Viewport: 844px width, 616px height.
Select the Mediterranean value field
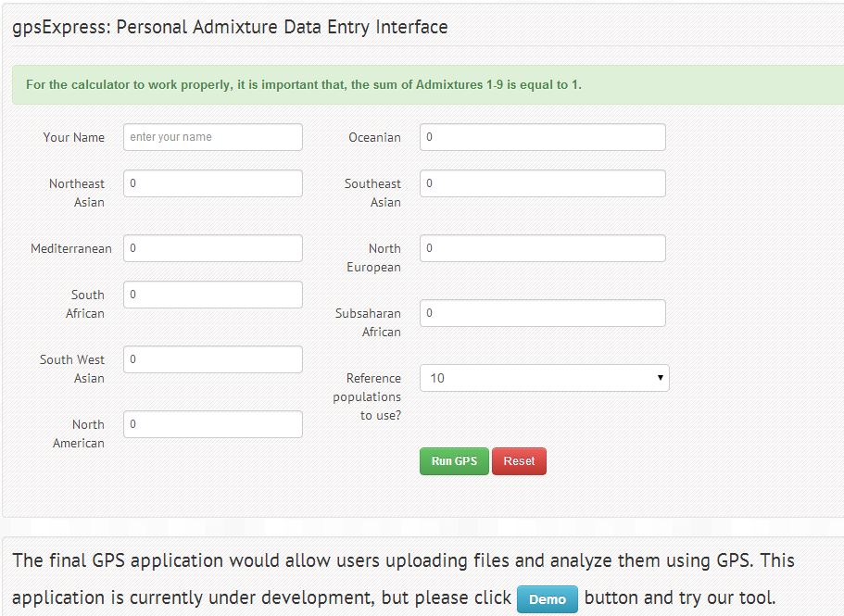pos(212,248)
